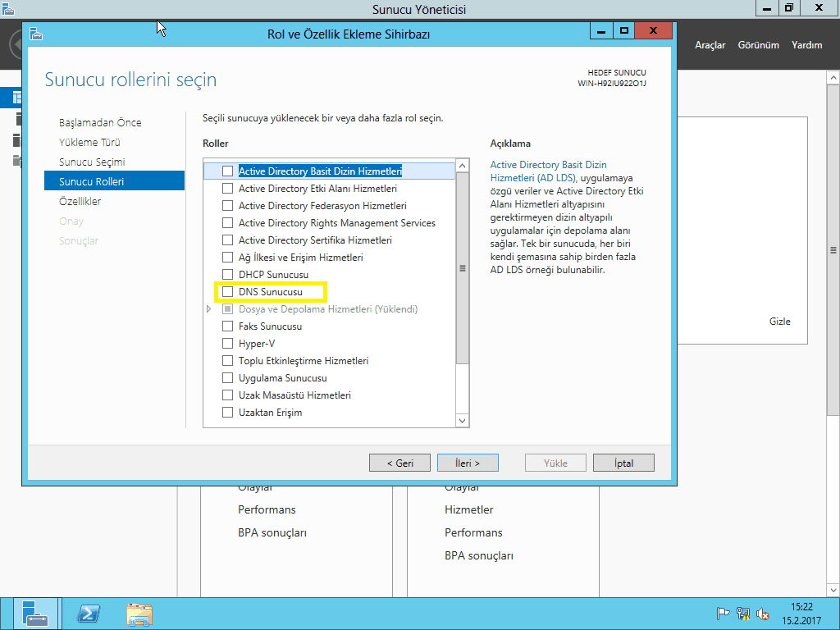Check Active Directory Basit Dizin Hizmetleri
Viewport: 840px width, 630px height.
228,171
